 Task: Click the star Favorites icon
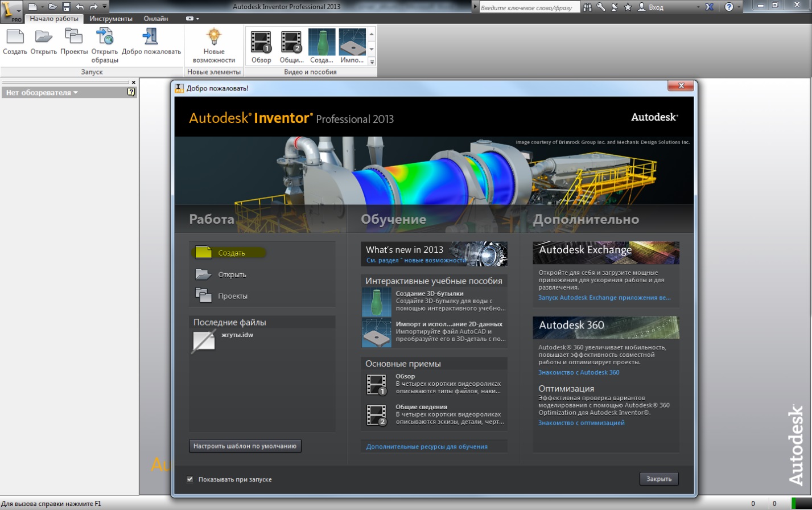(628, 7)
